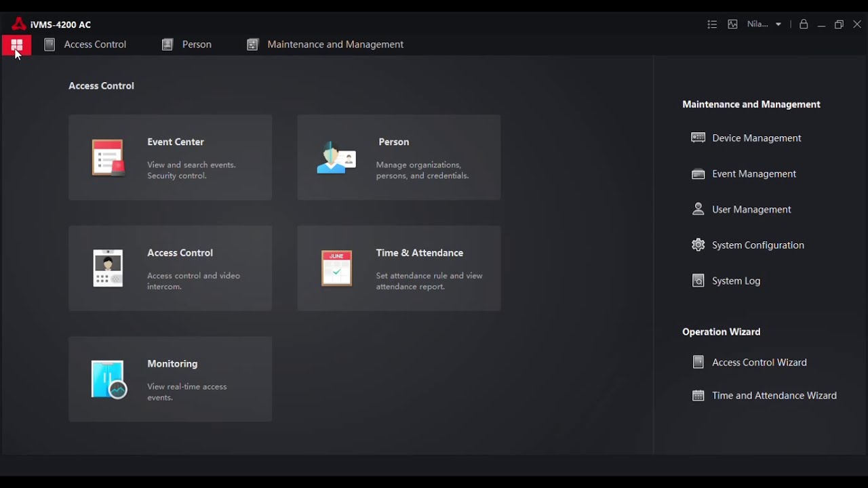
Task: Click the Access Control card's door station icon
Action: tap(108, 268)
